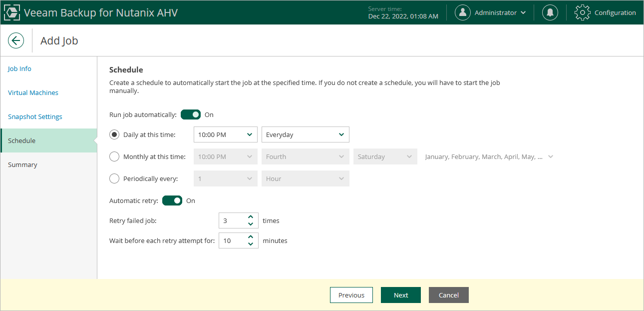This screenshot has height=311, width=644.
Task: Open the Fourth week dropdown
Action: tap(306, 156)
